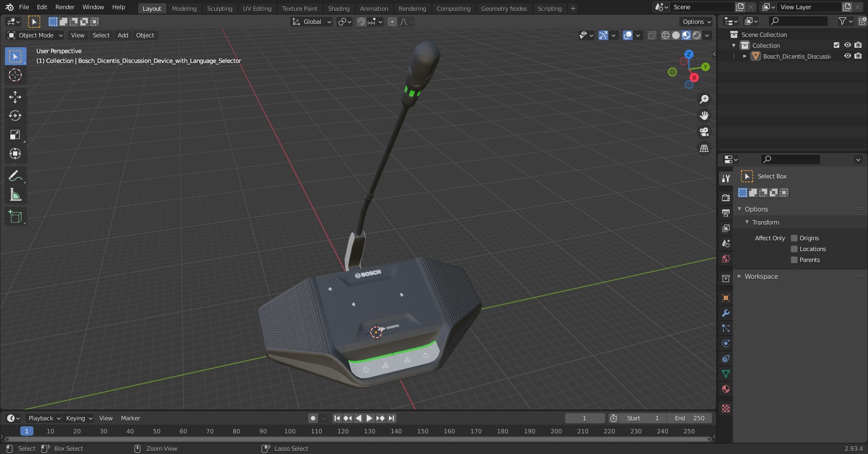Disable Collection in renders camera icon
868x454 pixels.
coord(858,45)
